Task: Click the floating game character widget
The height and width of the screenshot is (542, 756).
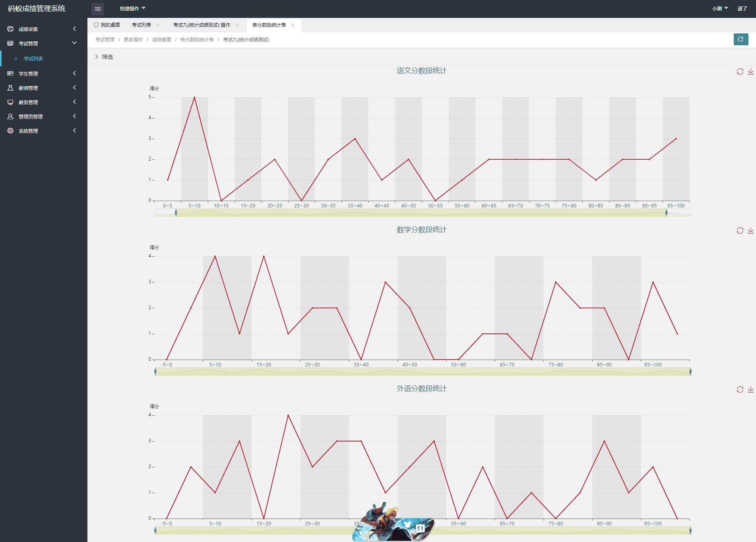Action: (393, 522)
